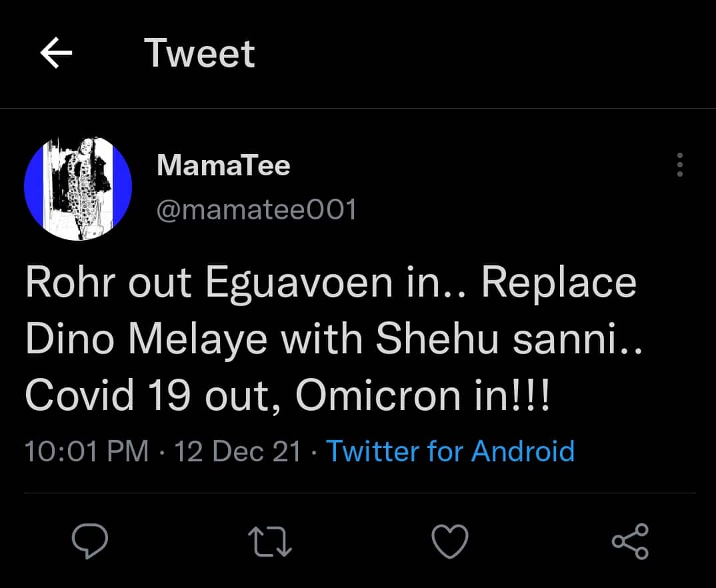Tap the MamaTee display name

tap(223, 165)
